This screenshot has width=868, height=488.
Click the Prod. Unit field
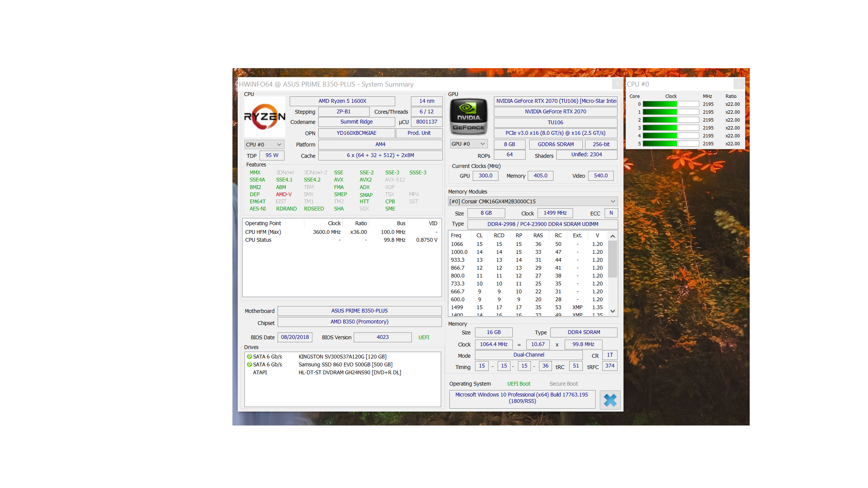click(x=419, y=133)
